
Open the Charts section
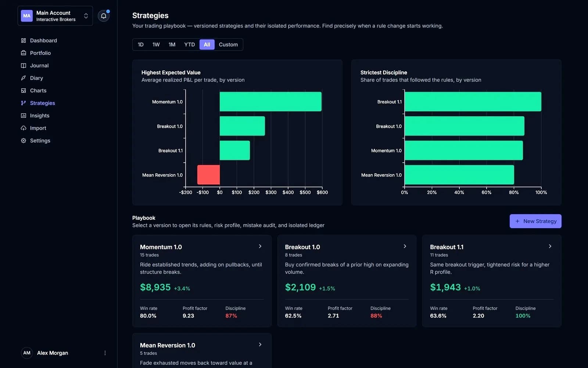pyautogui.click(x=38, y=91)
